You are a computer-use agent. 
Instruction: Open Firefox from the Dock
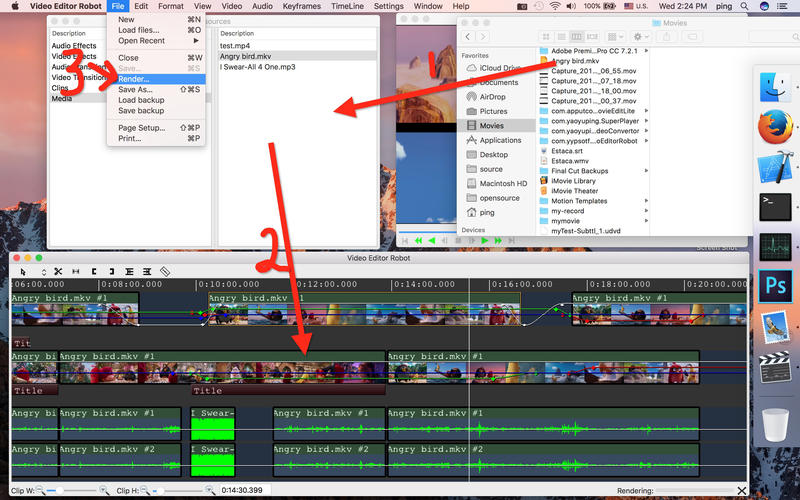coord(776,126)
